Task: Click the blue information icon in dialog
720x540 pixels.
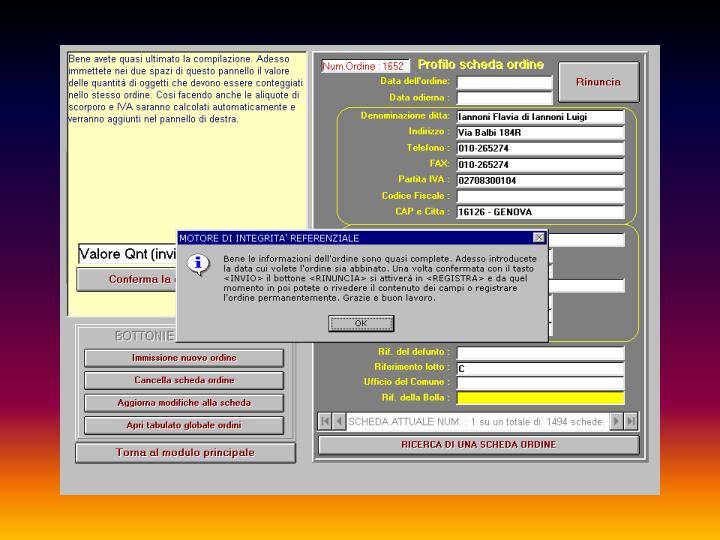Action: pos(199,264)
